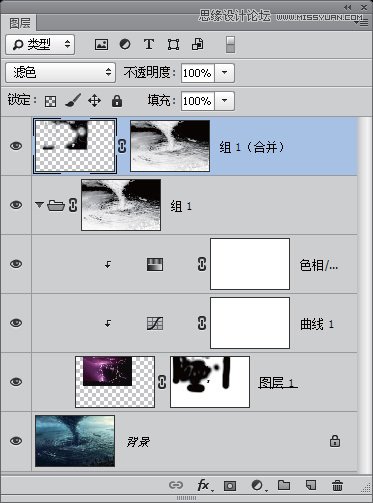
Task: Click the curves adjustment icon
Action: click(x=155, y=323)
